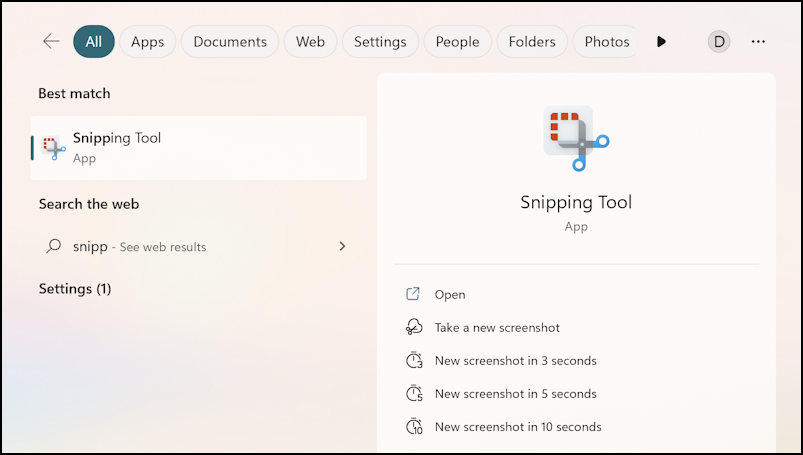Switch to the Apps filter
Screen dimensions: 803x455
(147, 42)
